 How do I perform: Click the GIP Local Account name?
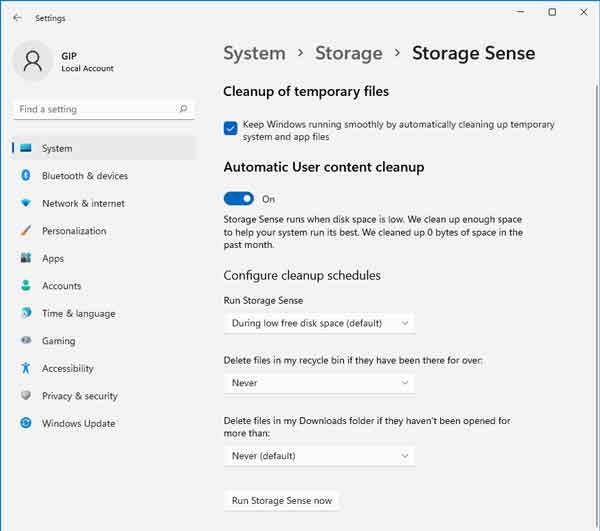point(87,62)
